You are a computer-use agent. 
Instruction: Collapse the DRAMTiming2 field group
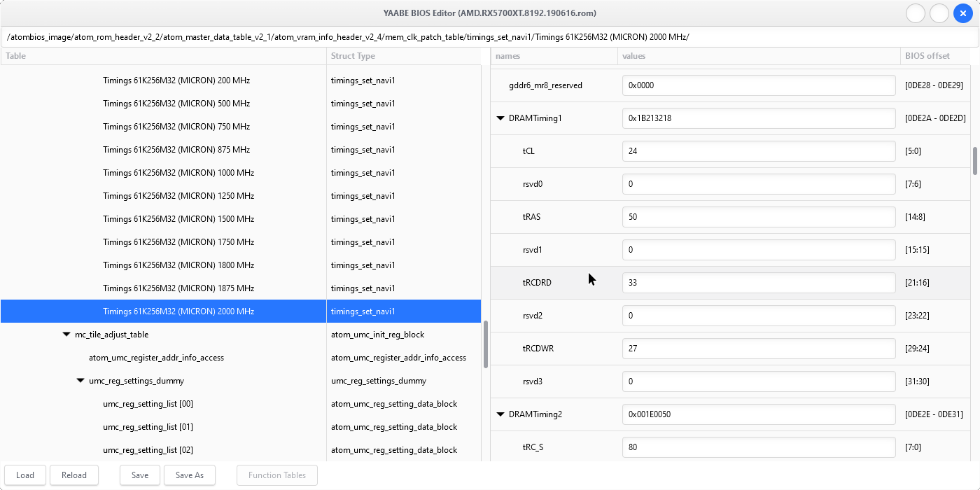coord(500,414)
